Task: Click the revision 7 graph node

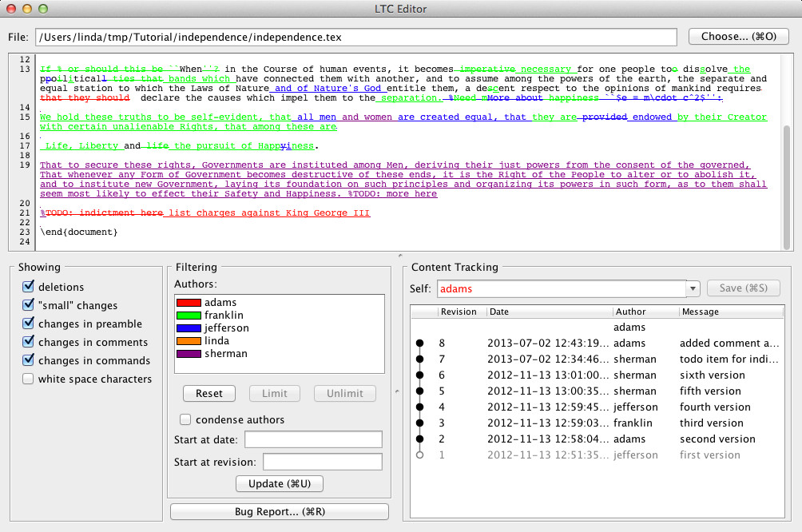Action: [x=419, y=359]
